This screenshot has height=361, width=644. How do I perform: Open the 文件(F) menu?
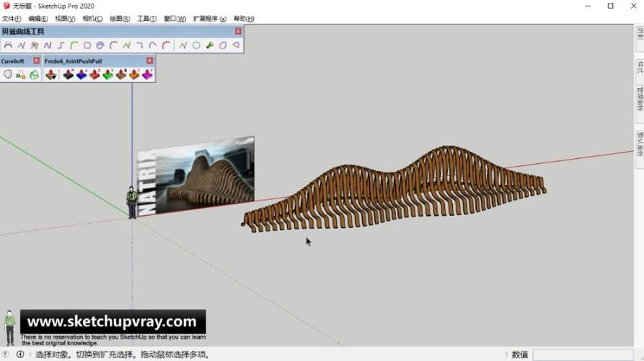pos(12,19)
